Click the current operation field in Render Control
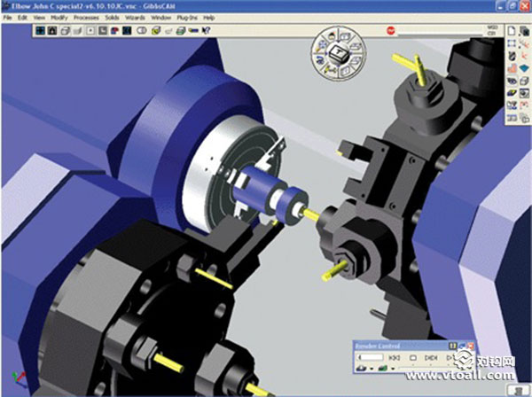This screenshot has height=397, width=532. tap(371, 357)
